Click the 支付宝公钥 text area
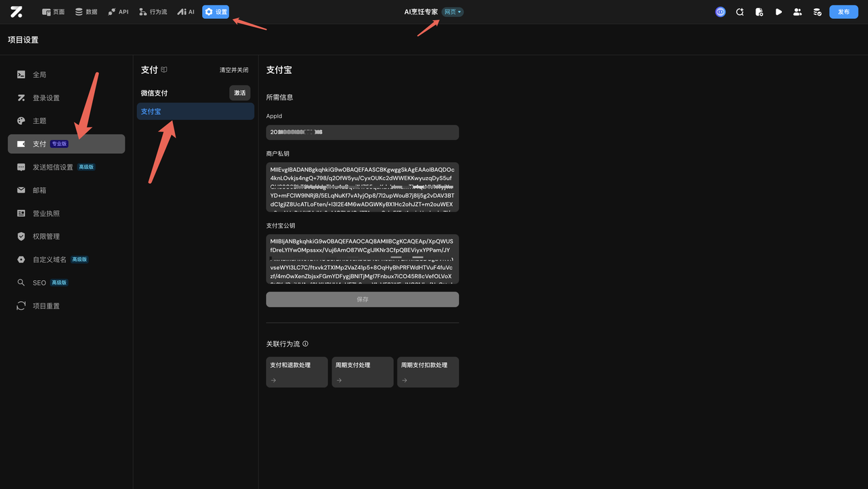868x489 pixels. pyautogui.click(x=362, y=259)
